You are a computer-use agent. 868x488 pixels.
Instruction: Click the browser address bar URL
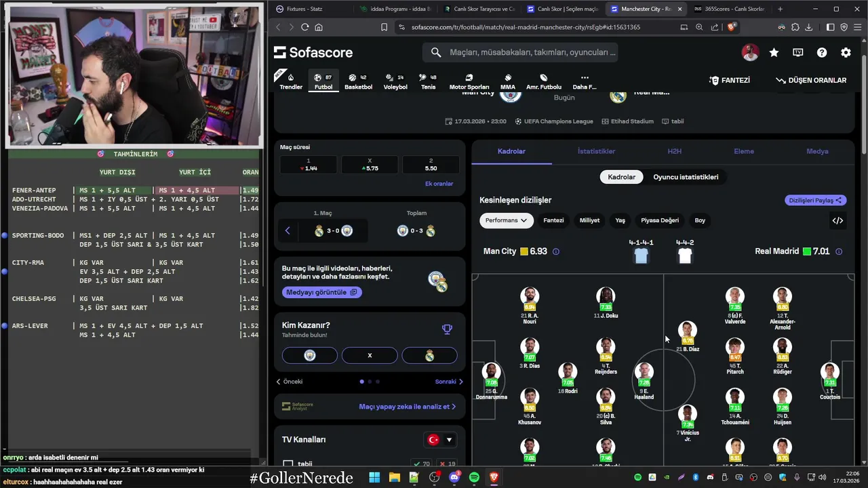coord(526,27)
